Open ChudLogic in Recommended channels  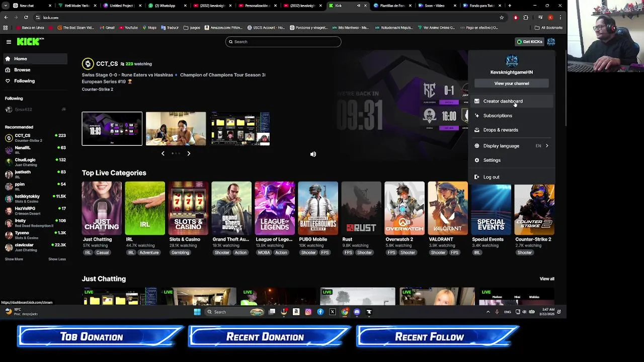(35, 162)
